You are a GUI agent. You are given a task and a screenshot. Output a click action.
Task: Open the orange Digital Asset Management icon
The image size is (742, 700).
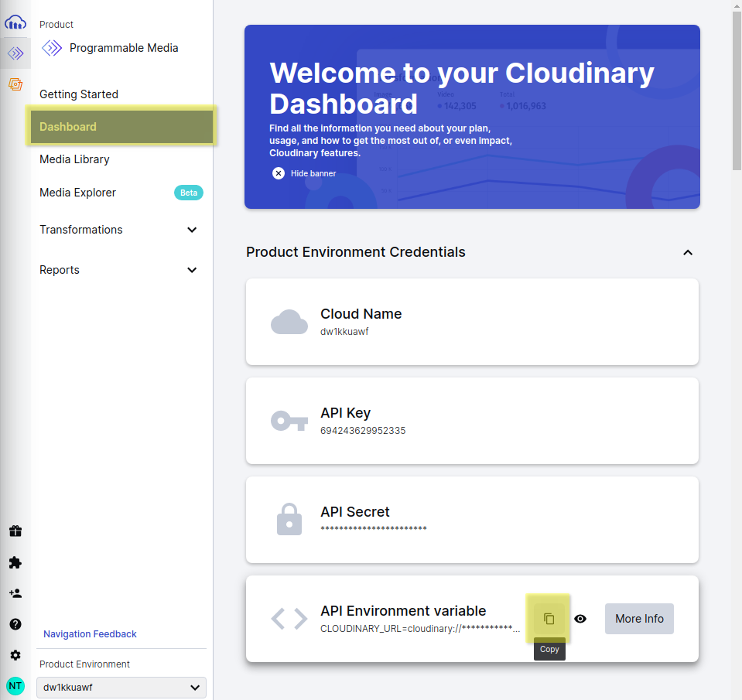click(15, 84)
